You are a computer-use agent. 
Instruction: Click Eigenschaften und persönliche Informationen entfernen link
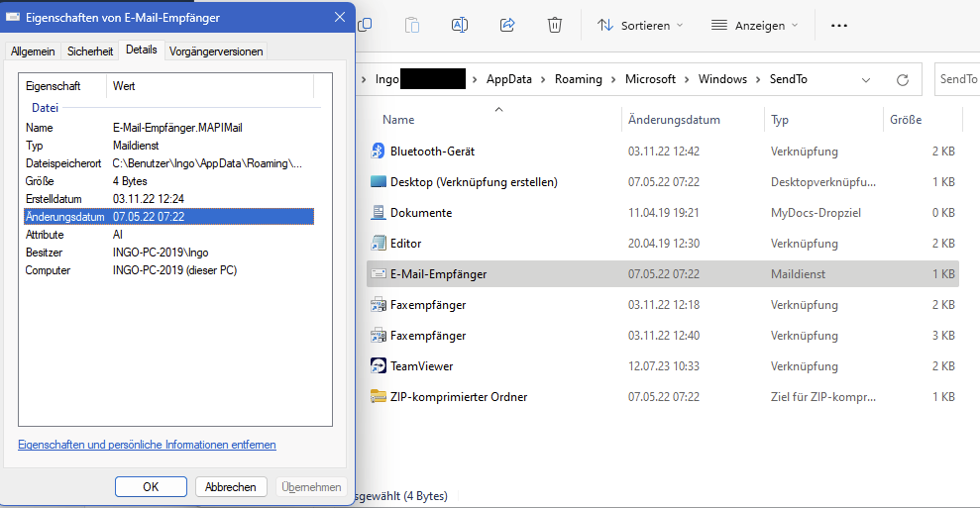click(x=147, y=445)
